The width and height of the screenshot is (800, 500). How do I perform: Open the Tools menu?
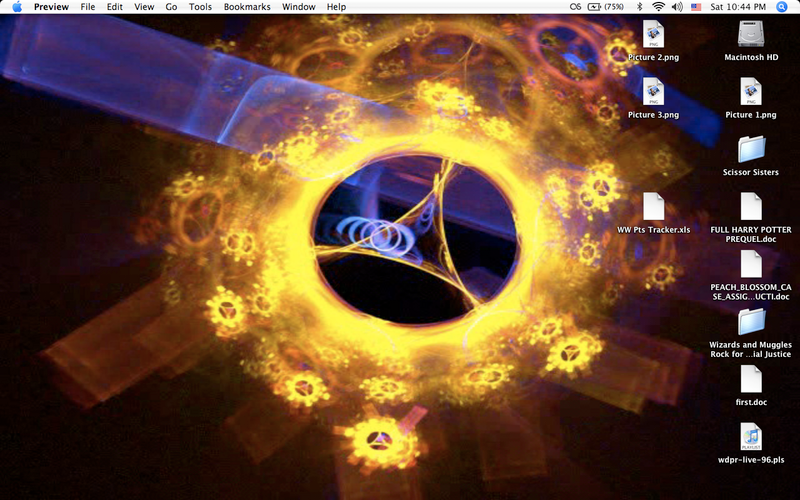pos(200,7)
